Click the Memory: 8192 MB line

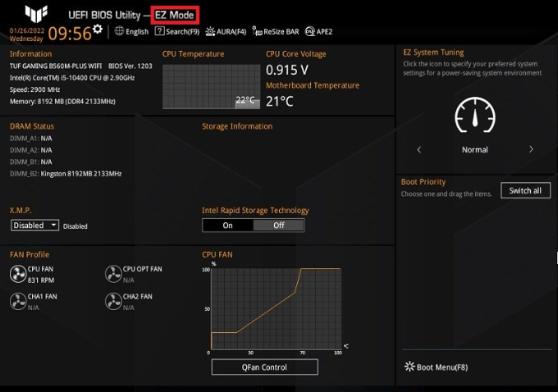62,102
